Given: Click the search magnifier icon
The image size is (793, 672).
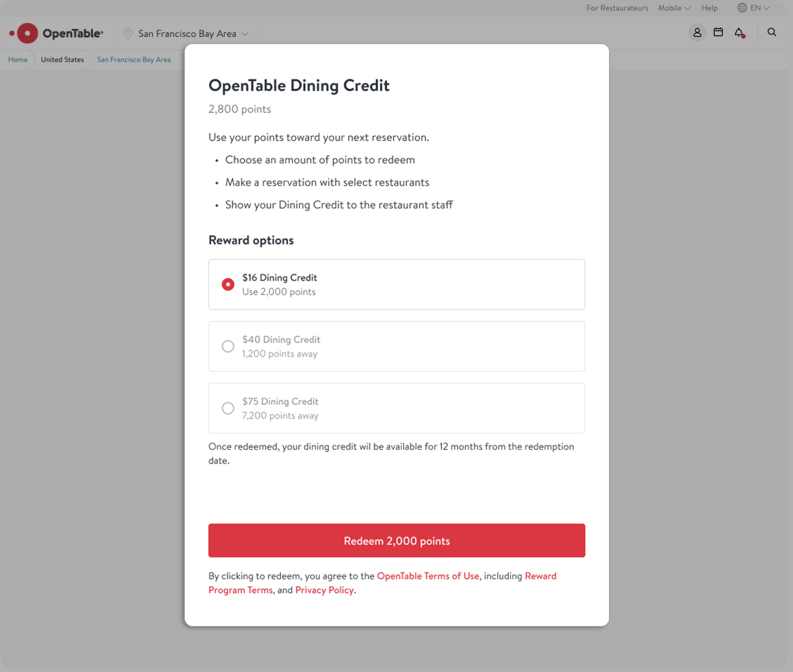Looking at the screenshot, I should pyautogui.click(x=772, y=32).
